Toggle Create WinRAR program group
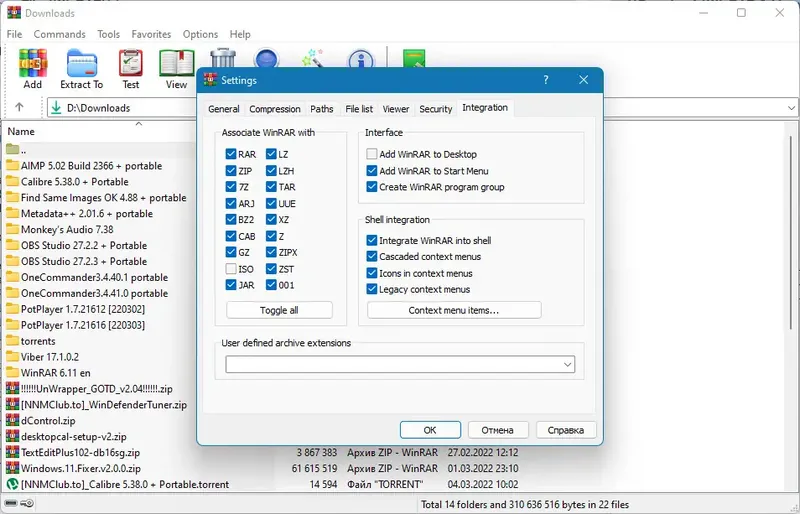The height and width of the screenshot is (514, 800). point(371,187)
